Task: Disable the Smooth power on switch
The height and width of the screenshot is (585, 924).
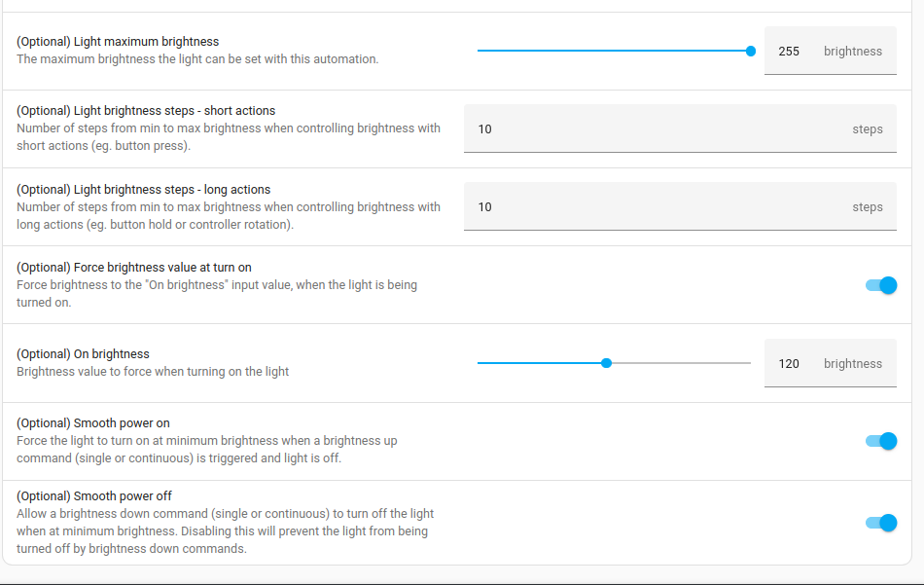Action: (881, 441)
